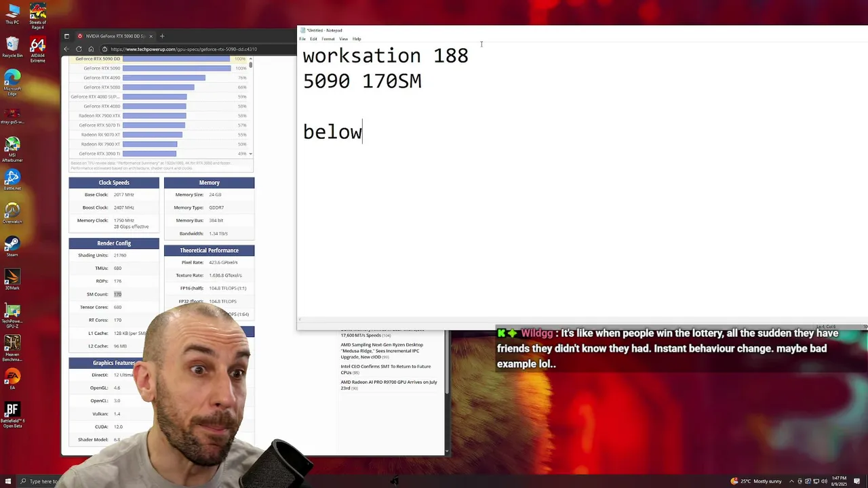The height and width of the screenshot is (488, 868).
Task: Click the Windows Start button
Action: tap(8, 481)
